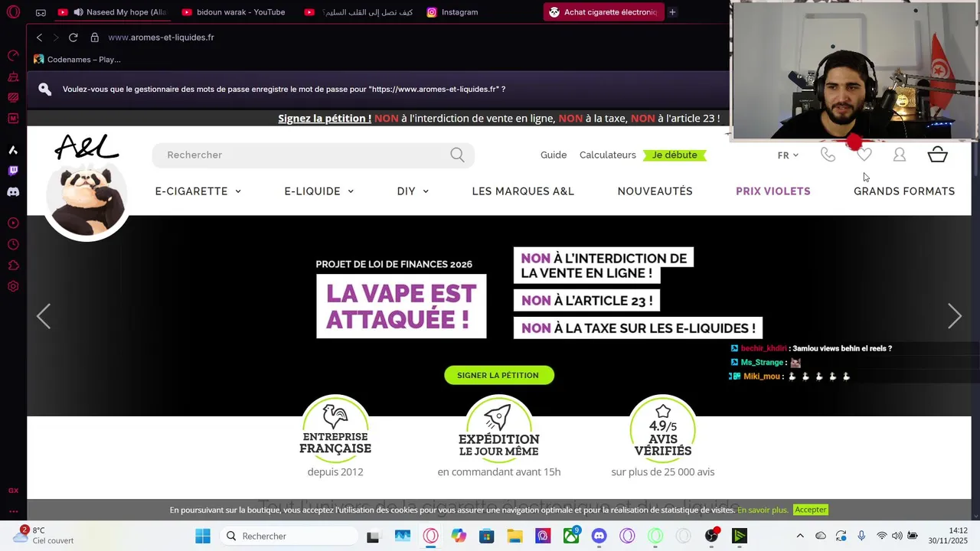Open the clock showing 14:12
The image size is (980, 551).
949,536
